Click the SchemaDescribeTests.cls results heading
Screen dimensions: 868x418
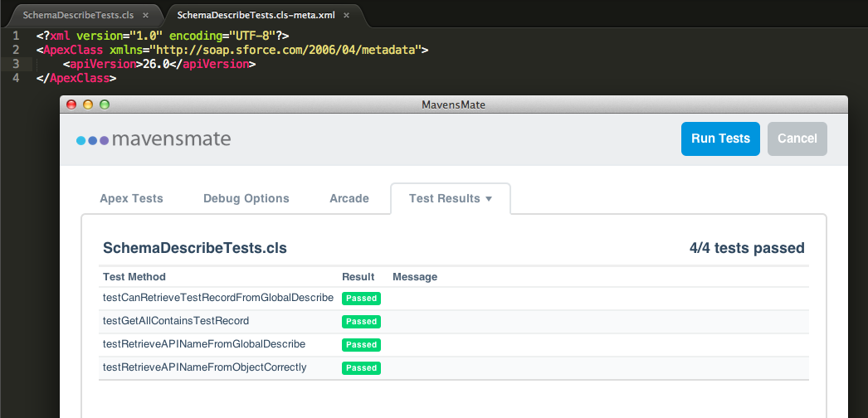click(x=195, y=248)
